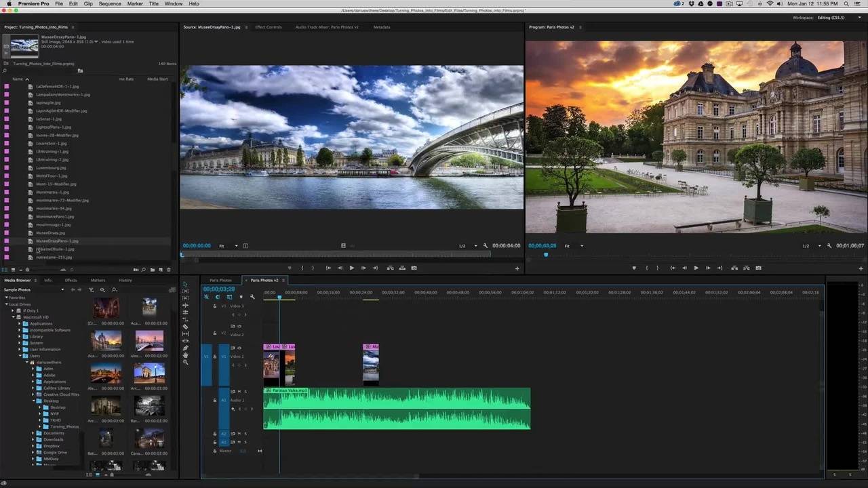Select the Hand tool in tools panel
This screenshot has height=488, width=868.
[185, 355]
